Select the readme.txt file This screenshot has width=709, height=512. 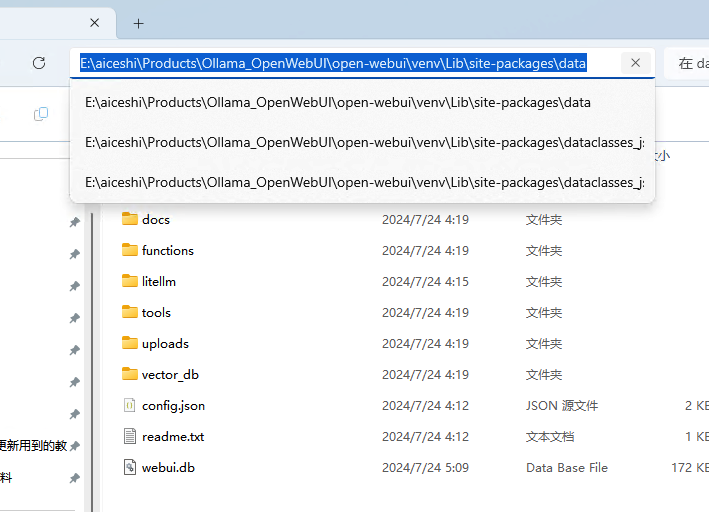coord(173,437)
